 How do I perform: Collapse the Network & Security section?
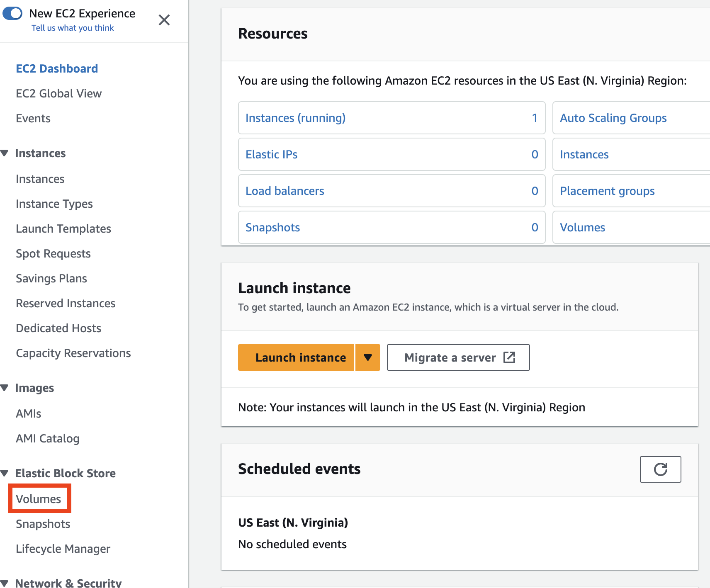pos(5,583)
